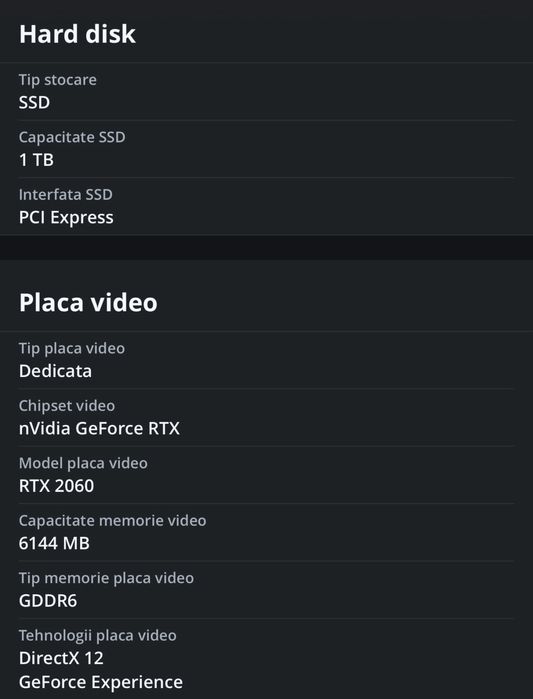This screenshot has width=533, height=699.
Task: Click the Capacitate memorie video label
Action: click(x=112, y=521)
